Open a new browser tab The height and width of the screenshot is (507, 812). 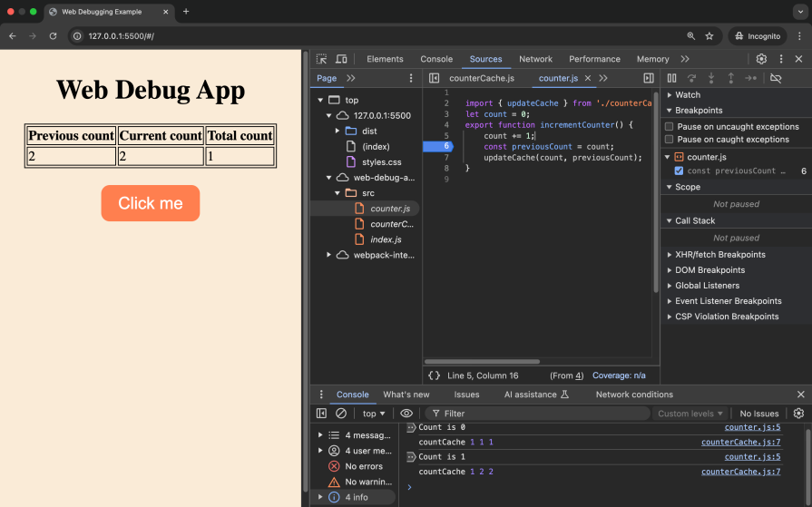(186, 12)
